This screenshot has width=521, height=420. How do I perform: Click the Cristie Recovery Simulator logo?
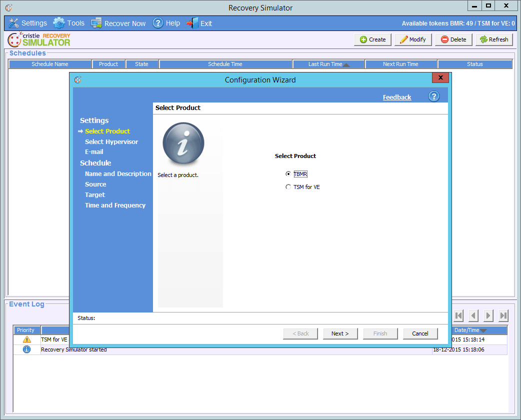pyautogui.click(x=39, y=39)
